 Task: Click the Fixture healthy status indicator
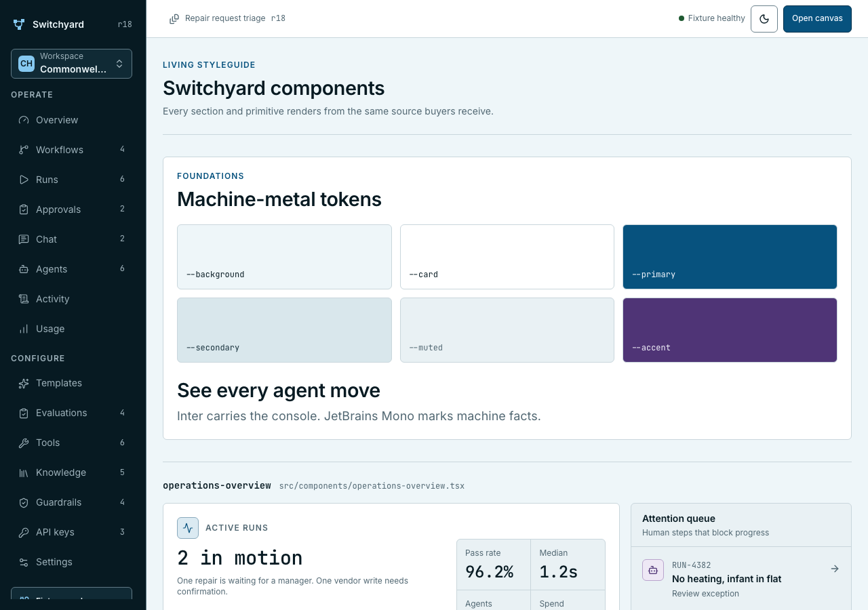(x=712, y=18)
